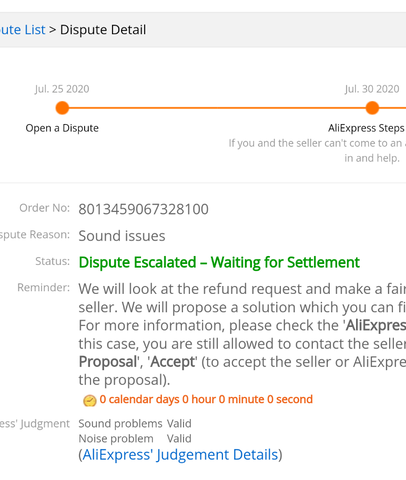Click the countdown clock icon
406x480 pixels.
point(90,400)
